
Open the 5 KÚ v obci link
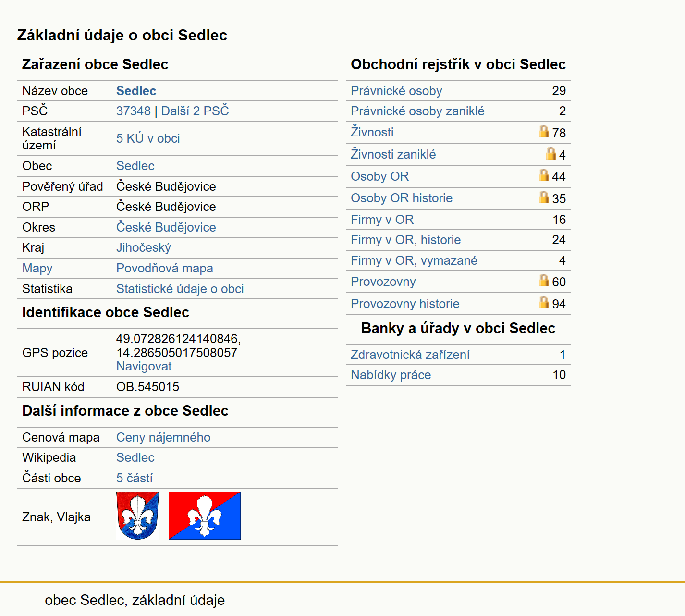pyautogui.click(x=148, y=138)
